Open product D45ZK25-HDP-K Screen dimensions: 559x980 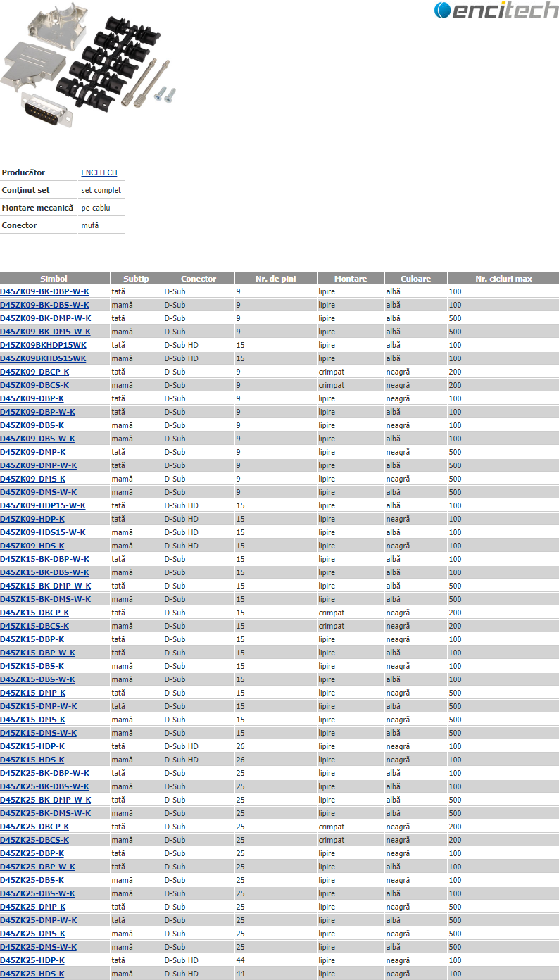(32, 960)
